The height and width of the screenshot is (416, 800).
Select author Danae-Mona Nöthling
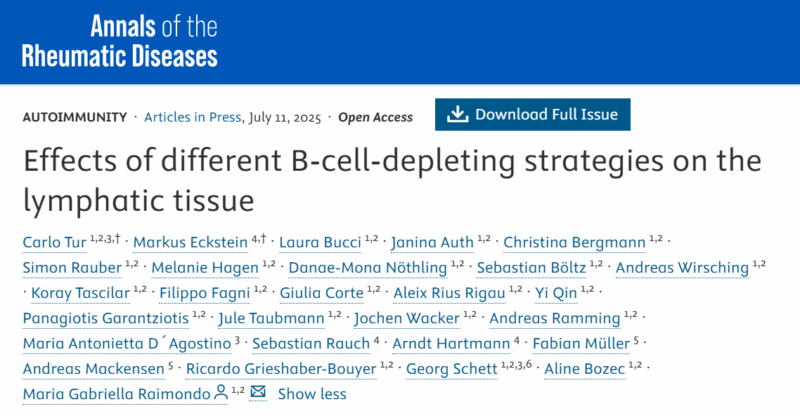[368, 267]
